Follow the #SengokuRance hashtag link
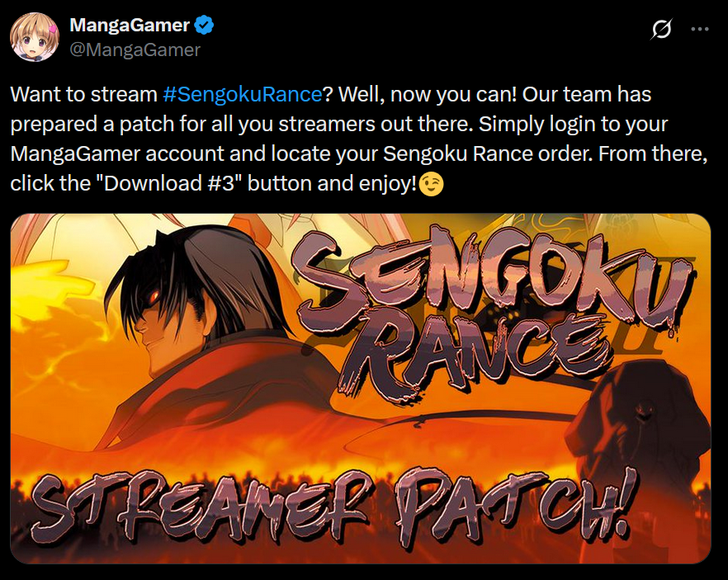Screen dimensions: 728x580 (x=243, y=94)
